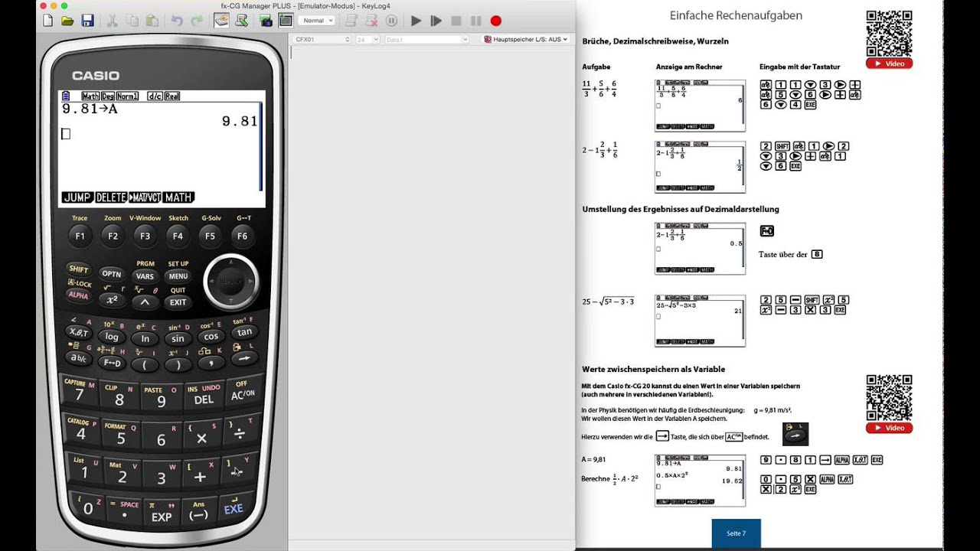Click the EXIT calculator key
This screenshot has width=980, height=551.
[178, 302]
